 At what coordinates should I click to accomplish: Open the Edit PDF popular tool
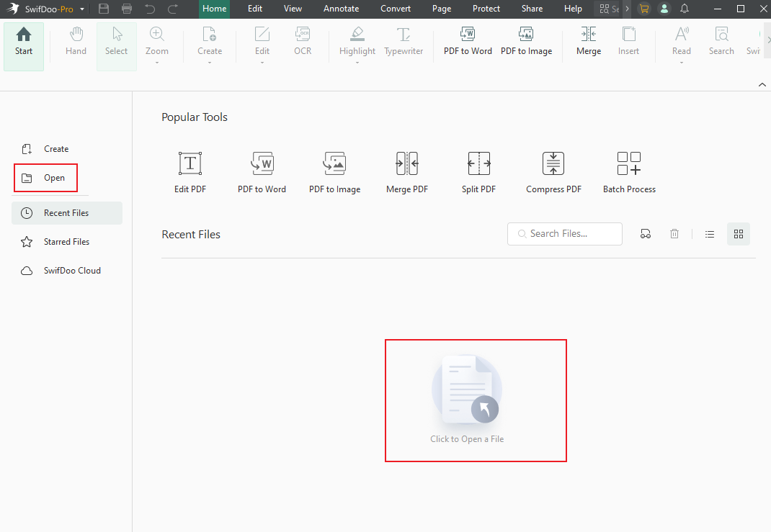(190, 171)
